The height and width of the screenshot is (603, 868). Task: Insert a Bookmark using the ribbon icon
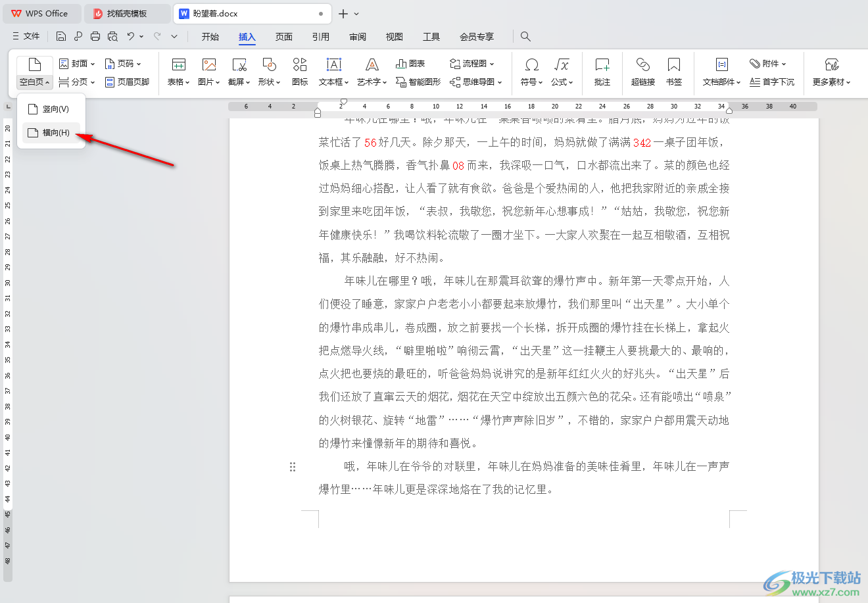673,71
